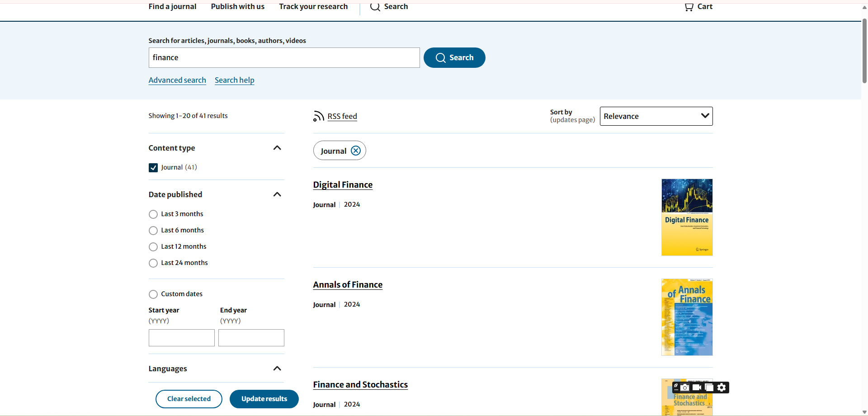Click the magnifier Search icon in top navigation

click(375, 7)
